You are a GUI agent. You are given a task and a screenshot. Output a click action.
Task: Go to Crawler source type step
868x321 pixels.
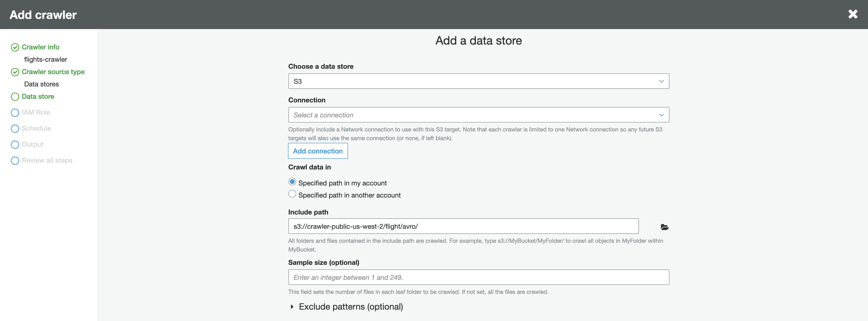pos(53,72)
